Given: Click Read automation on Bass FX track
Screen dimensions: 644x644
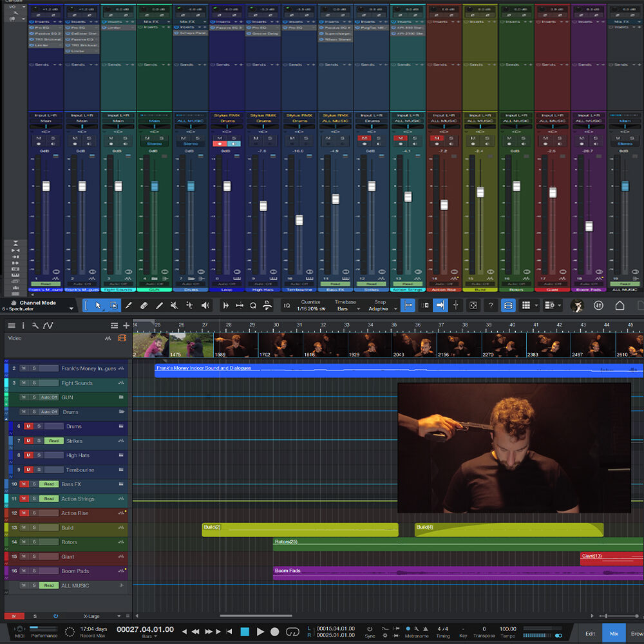Looking at the screenshot, I should click(x=49, y=484).
